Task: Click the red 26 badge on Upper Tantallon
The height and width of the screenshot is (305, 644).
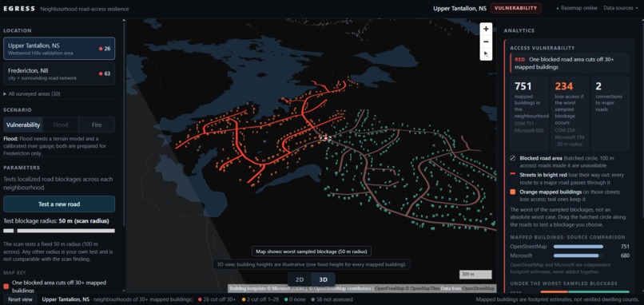Action: pyautogui.click(x=105, y=49)
